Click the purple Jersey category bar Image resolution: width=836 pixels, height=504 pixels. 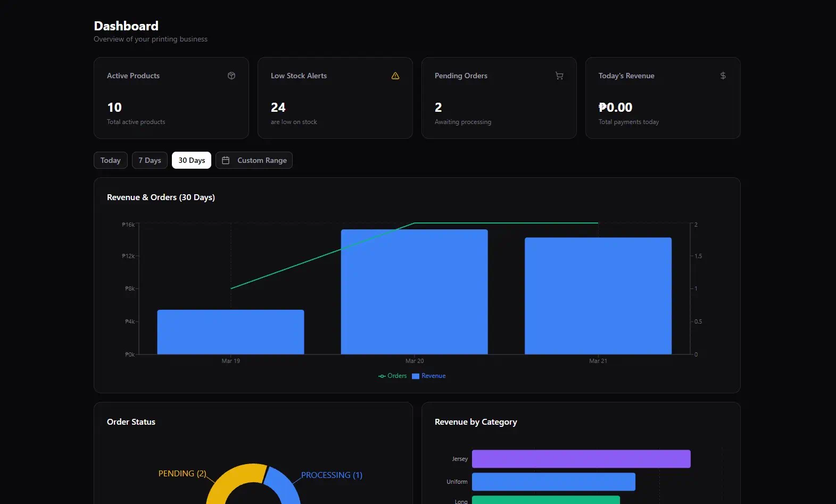coord(581,459)
